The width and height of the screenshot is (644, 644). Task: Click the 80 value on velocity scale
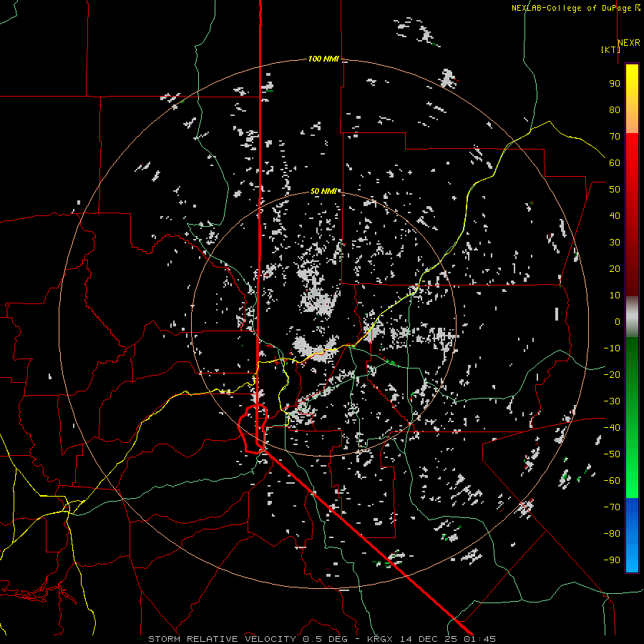[x=615, y=110]
